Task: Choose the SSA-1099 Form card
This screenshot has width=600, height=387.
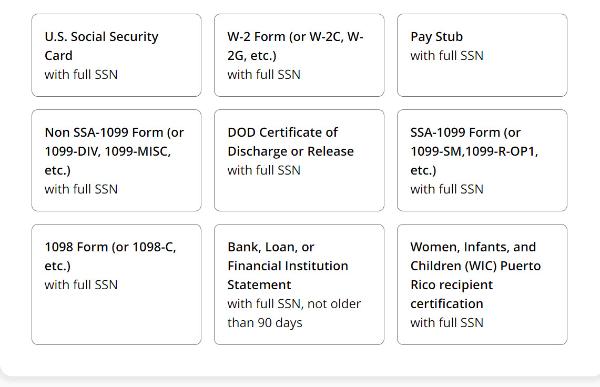Action: tap(482, 160)
